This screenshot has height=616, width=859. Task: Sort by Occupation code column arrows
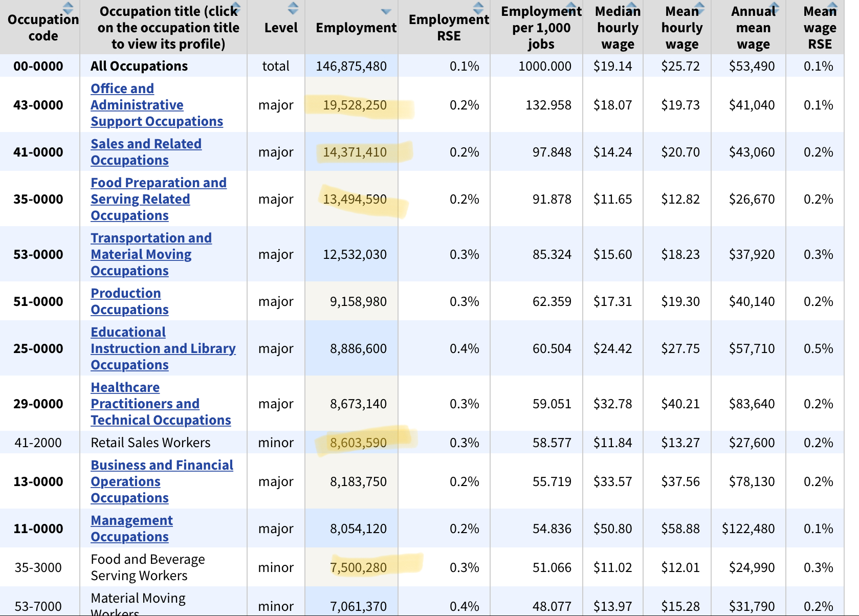pyautogui.click(x=68, y=8)
